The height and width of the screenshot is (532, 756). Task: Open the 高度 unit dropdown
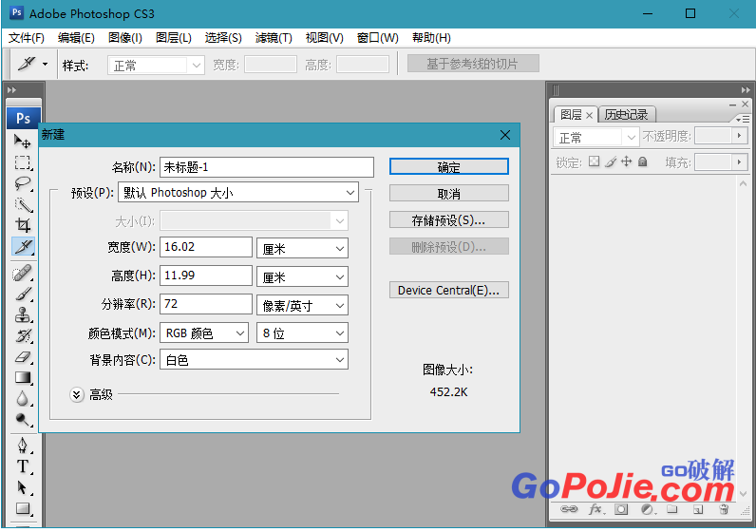[x=302, y=276]
